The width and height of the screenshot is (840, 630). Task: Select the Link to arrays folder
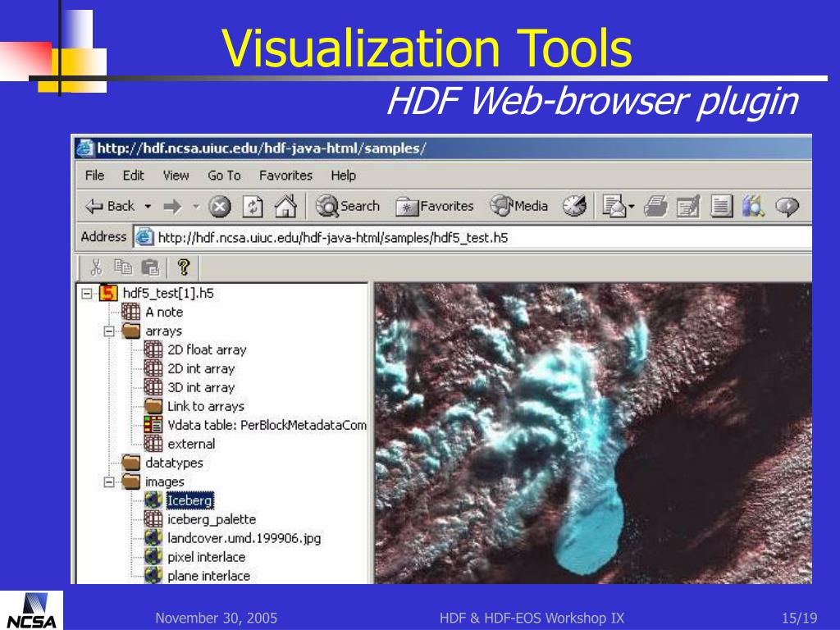coord(206,406)
